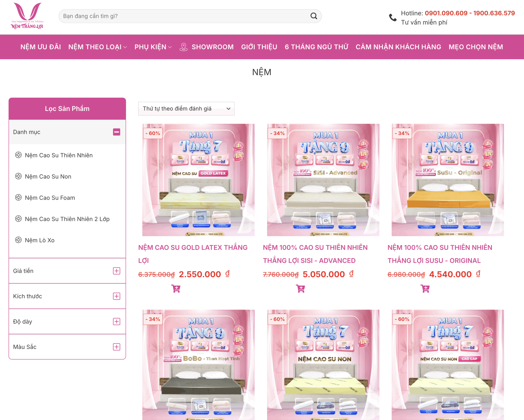
Task: Open the sort order dropdown
Action: [x=186, y=109]
